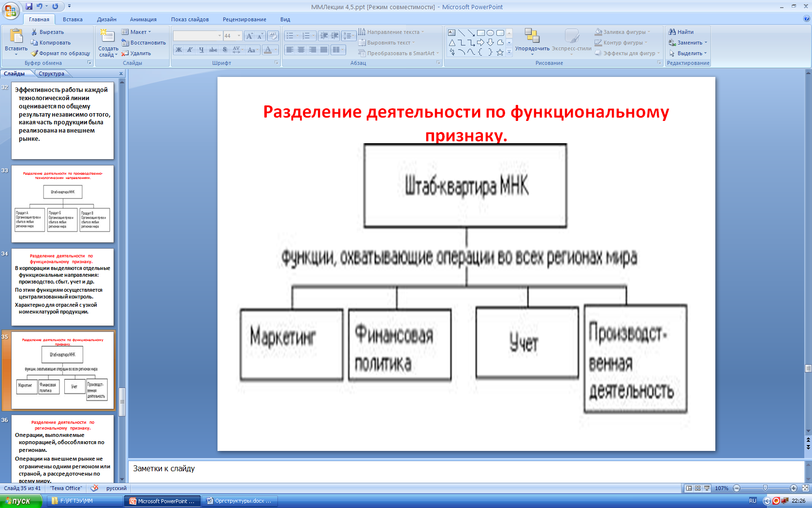
Task: Click Восстановить slide button
Action: tap(144, 43)
